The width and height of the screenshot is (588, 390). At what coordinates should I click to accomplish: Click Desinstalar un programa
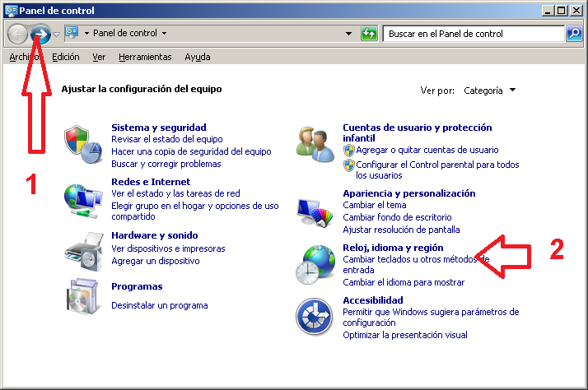pos(160,305)
